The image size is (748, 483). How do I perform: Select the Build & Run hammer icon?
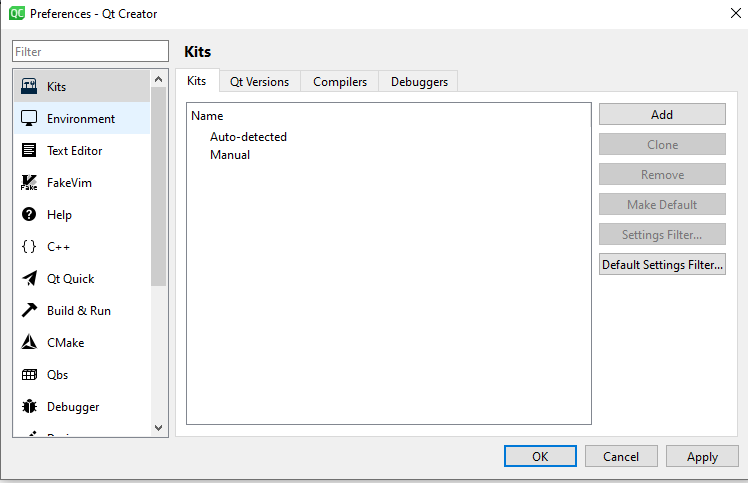(29, 310)
